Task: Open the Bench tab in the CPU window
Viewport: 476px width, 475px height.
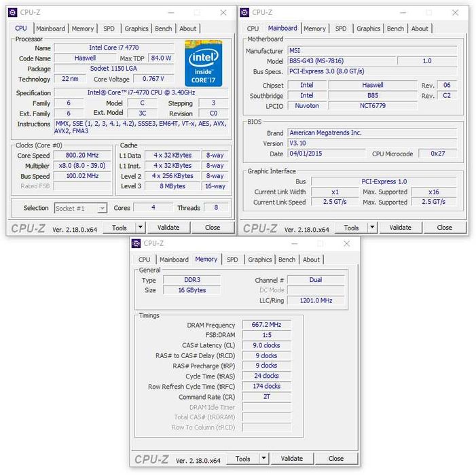Action: pyautogui.click(x=164, y=29)
